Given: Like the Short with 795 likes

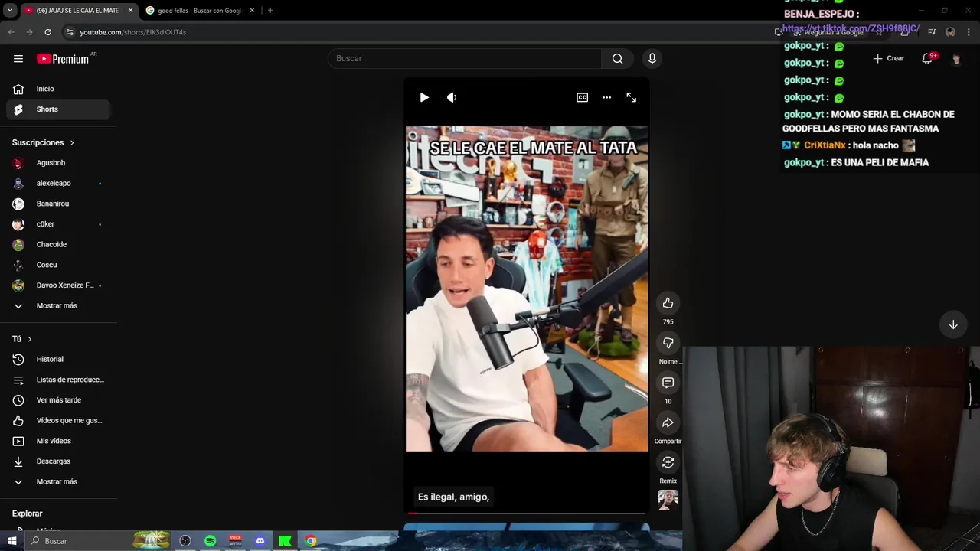Looking at the screenshot, I should pyautogui.click(x=668, y=303).
